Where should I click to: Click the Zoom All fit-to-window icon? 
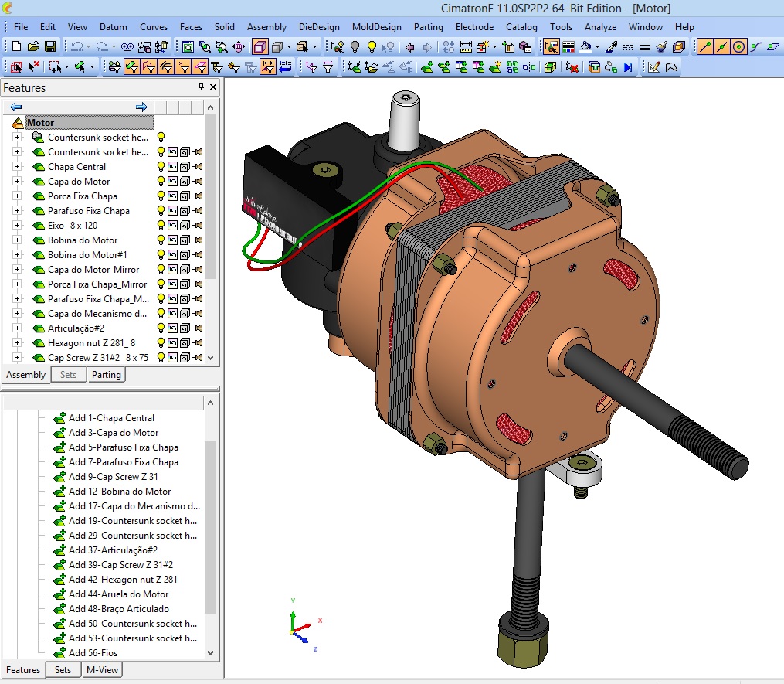tap(188, 46)
